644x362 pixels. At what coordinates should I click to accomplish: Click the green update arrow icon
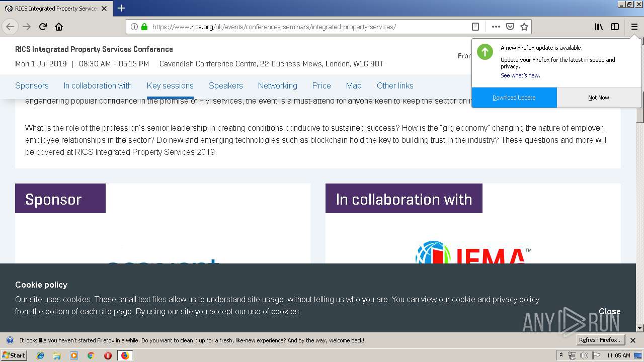click(485, 52)
